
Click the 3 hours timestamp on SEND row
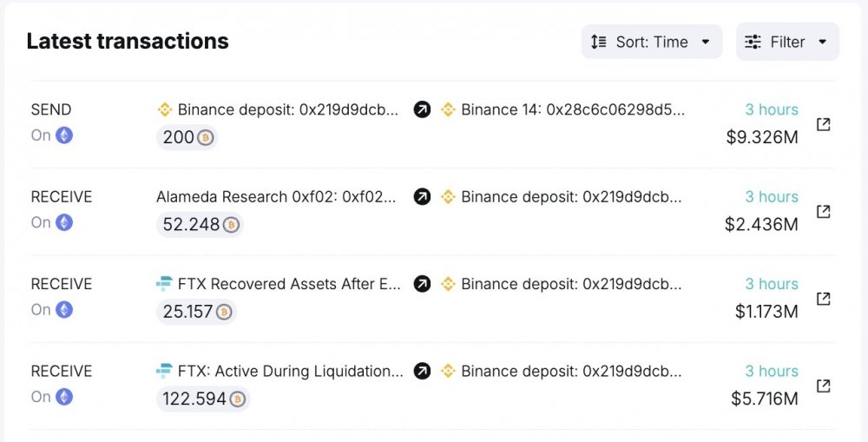[772, 109]
